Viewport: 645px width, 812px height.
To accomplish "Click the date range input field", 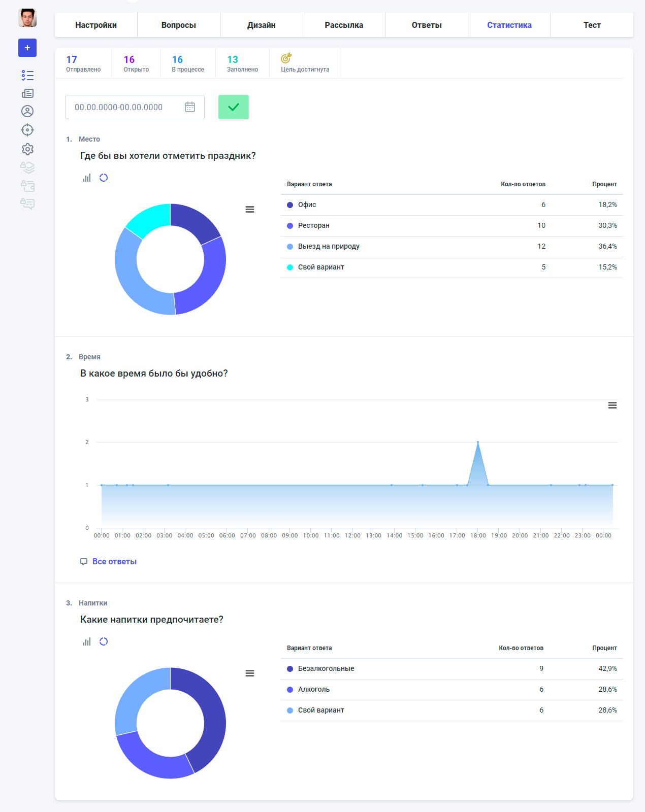I will tap(135, 107).
